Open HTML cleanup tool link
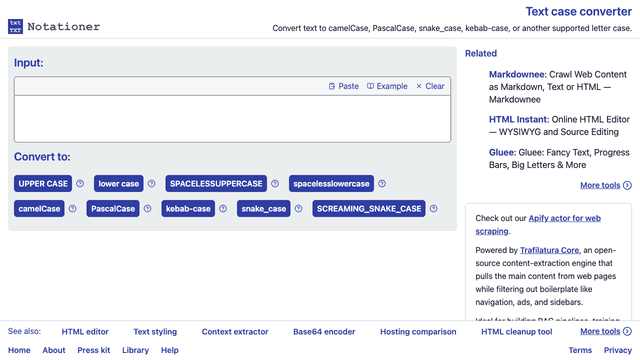This screenshot has width=640, height=360. [x=516, y=332]
